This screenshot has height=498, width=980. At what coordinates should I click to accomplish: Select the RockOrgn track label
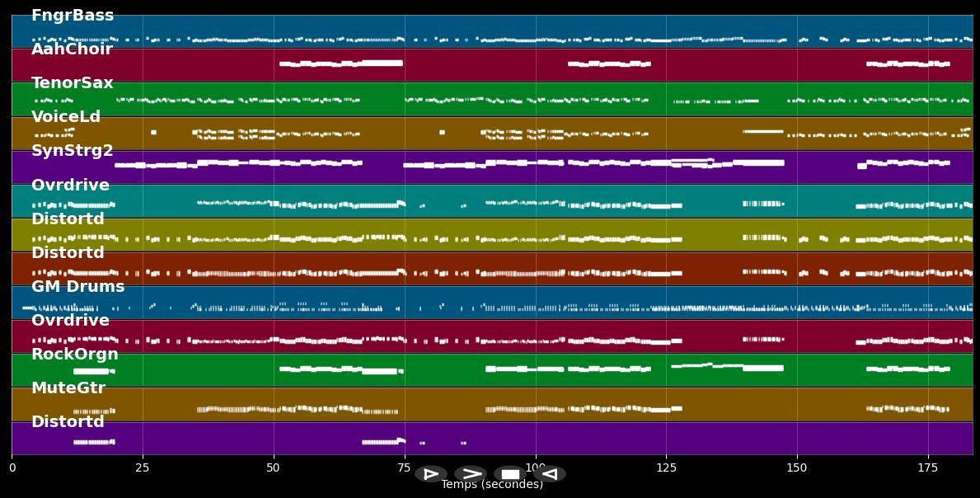pyautogui.click(x=75, y=355)
